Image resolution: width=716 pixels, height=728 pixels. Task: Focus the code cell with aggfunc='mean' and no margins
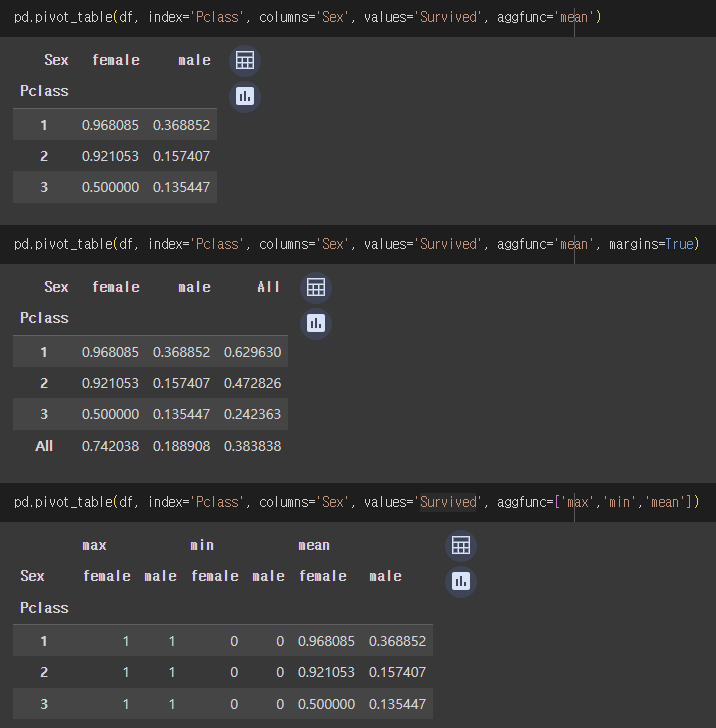tap(358, 18)
